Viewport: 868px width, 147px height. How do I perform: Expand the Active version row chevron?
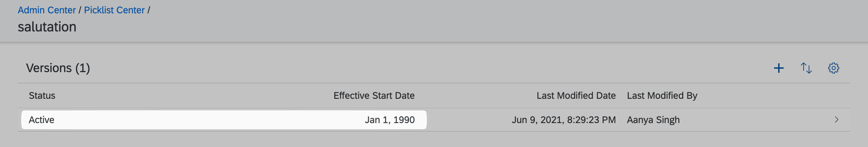coord(836,120)
